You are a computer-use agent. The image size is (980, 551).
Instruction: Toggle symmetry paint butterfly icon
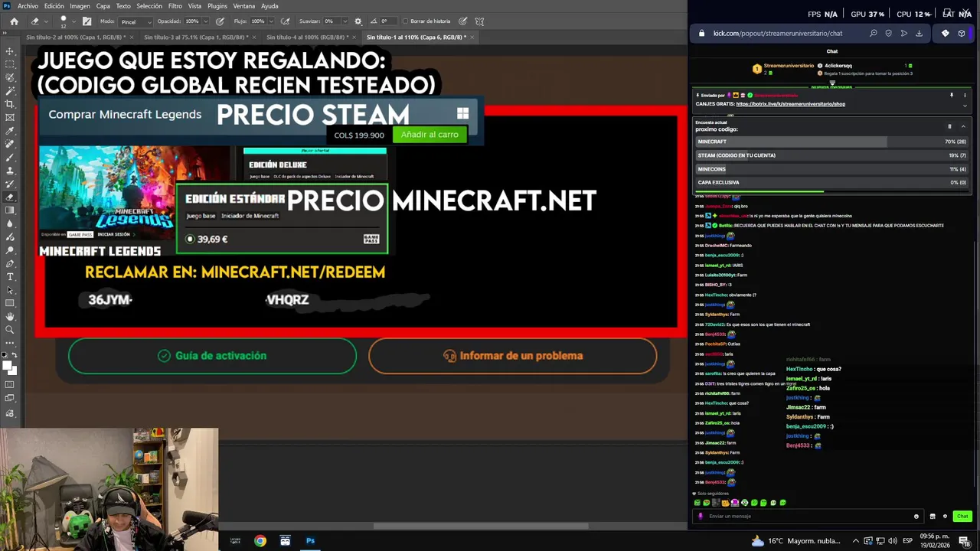pos(479,21)
